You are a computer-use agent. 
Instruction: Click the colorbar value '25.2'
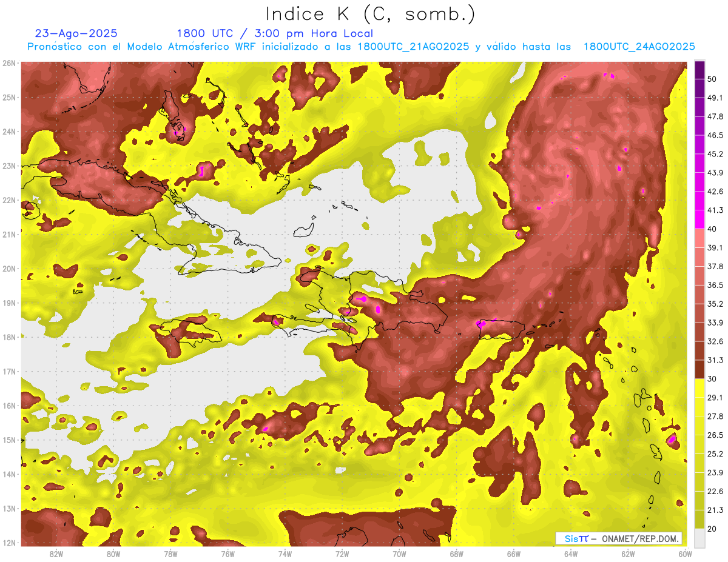coord(715,453)
